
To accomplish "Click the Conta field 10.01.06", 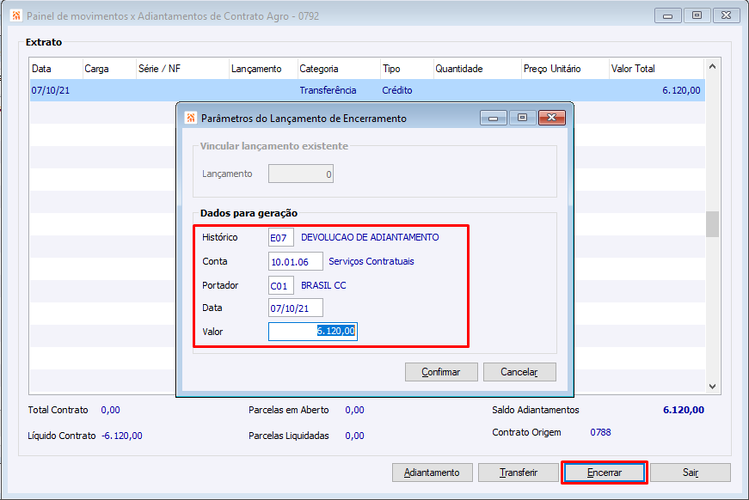I will point(295,262).
